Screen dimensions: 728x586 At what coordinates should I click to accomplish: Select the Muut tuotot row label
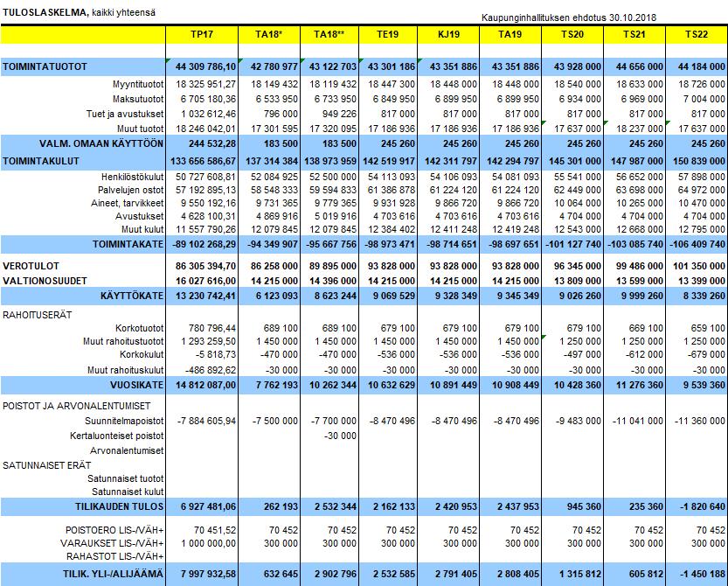click(140, 129)
